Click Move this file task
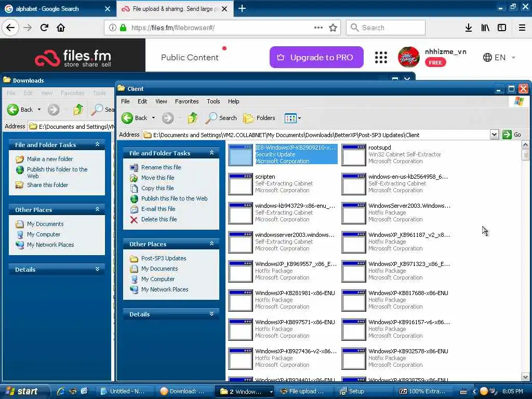This screenshot has height=399, width=532. click(x=158, y=178)
